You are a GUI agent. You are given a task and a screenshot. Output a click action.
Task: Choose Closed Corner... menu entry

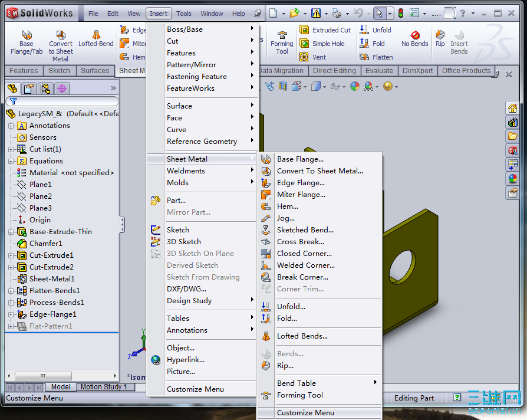(320, 253)
